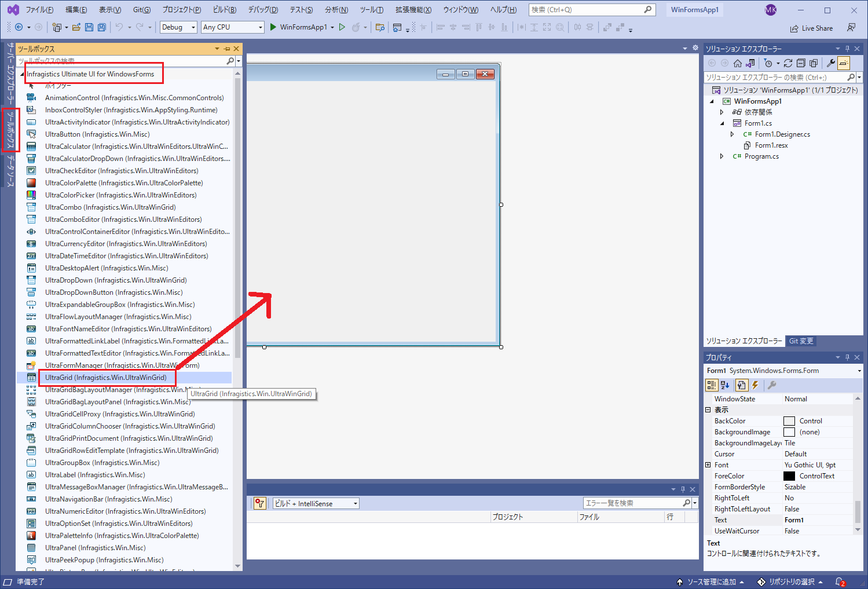Select the UltraGrid toolbox item
The height and width of the screenshot is (589, 868).
tap(107, 377)
